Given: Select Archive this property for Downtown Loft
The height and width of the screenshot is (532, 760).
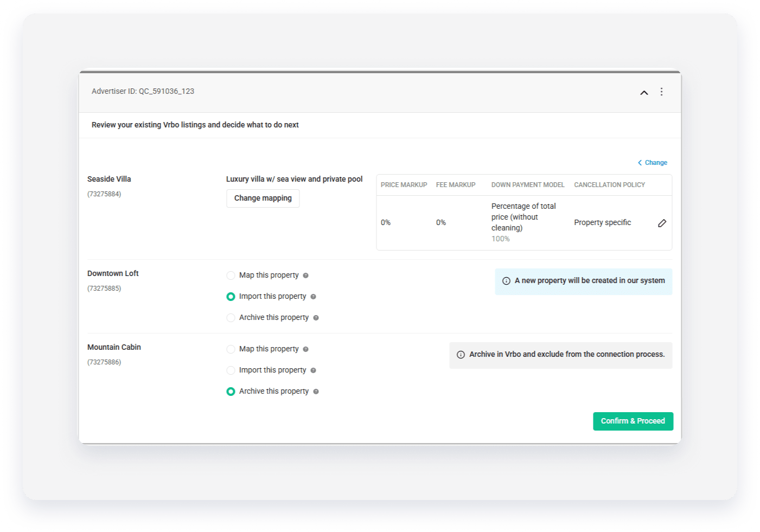Looking at the screenshot, I should (x=231, y=318).
